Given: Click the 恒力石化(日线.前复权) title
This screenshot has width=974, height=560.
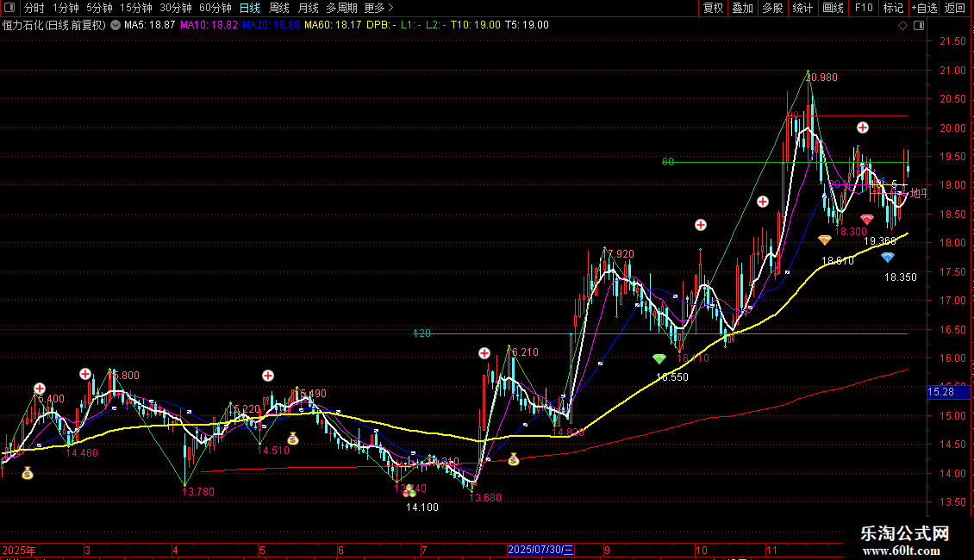Looking at the screenshot, I should [x=54, y=26].
